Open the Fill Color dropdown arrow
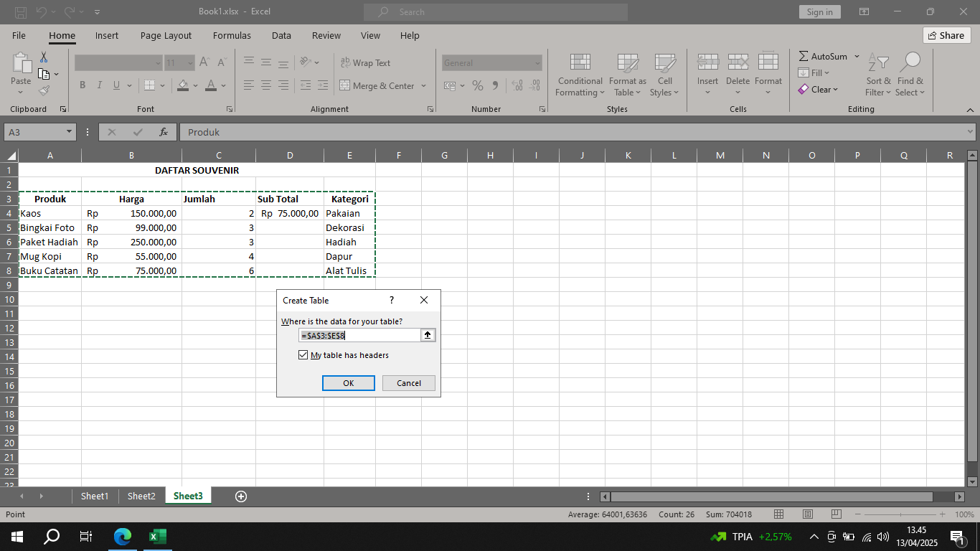 click(195, 86)
